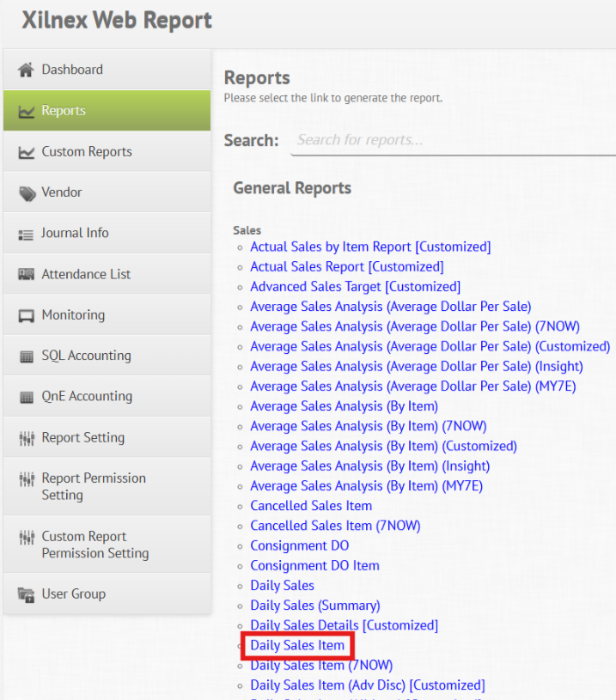
Task: Click the Dashboard home icon
Action: click(x=26, y=70)
